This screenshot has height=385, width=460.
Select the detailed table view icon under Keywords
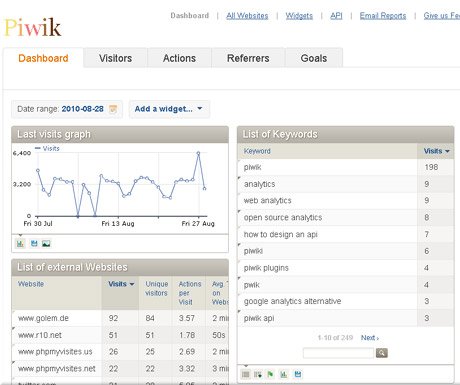pyautogui.click(x=258, y=374)
